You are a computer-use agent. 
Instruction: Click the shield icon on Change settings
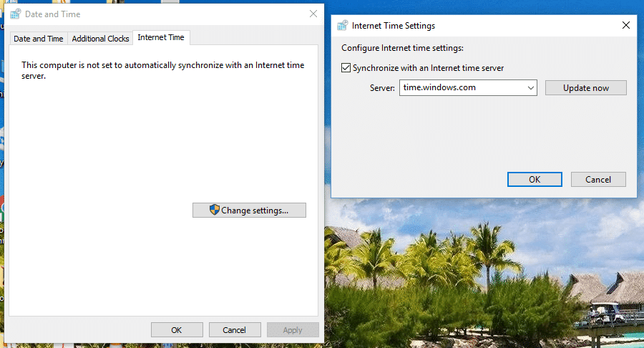pyautogui.click(x=214, y=210)
